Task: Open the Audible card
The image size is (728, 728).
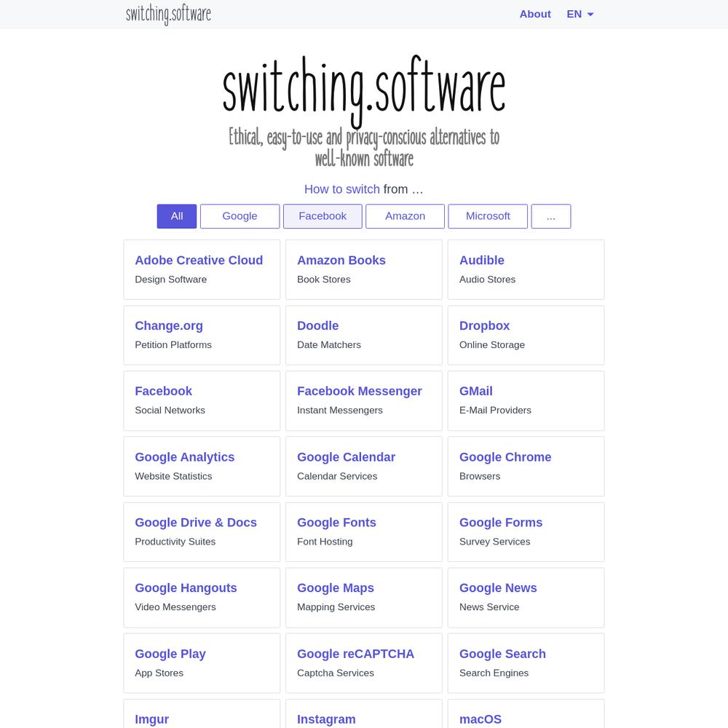Action: [526, 269]
